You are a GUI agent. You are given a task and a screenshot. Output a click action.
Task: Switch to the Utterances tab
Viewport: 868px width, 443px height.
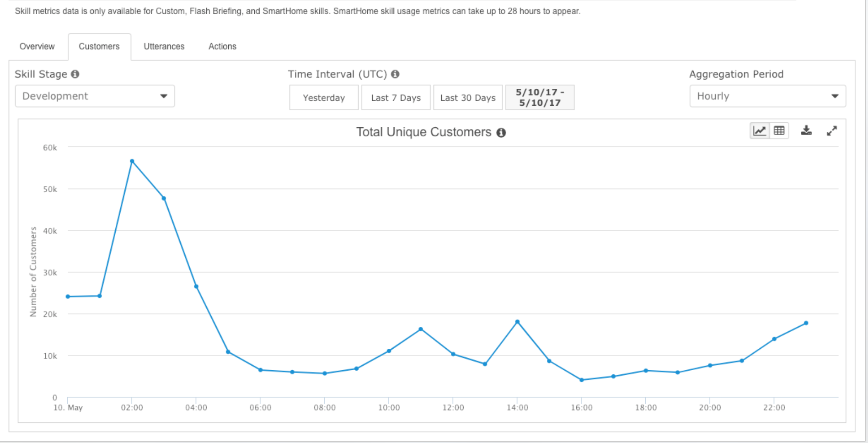[x=164, y=46]
